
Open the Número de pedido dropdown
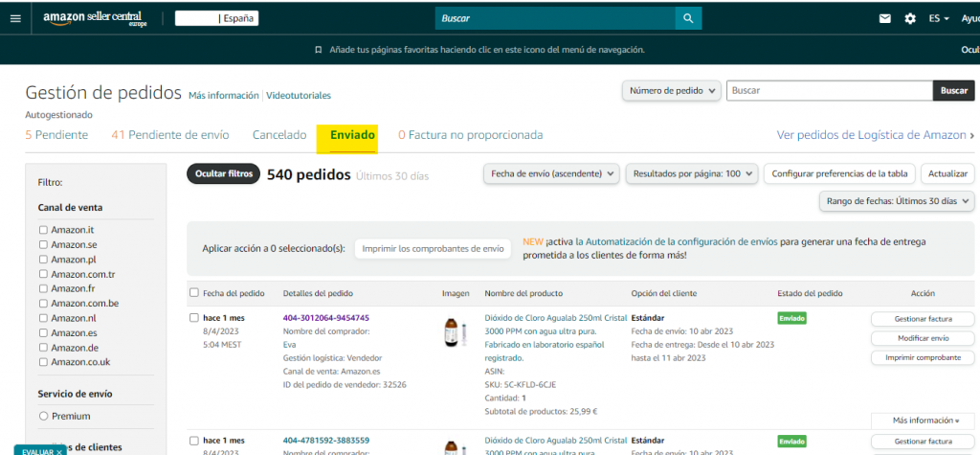(x=671, y=91)
